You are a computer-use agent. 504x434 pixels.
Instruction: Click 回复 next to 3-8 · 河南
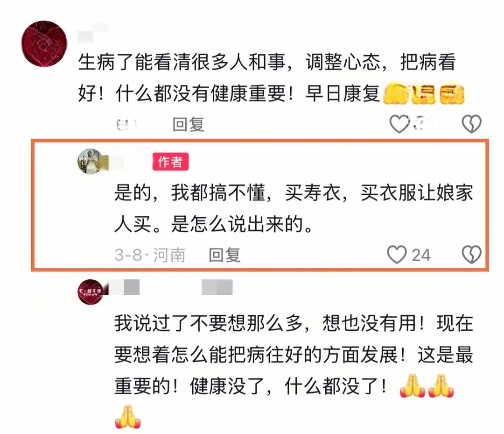(x=224, y=255)
